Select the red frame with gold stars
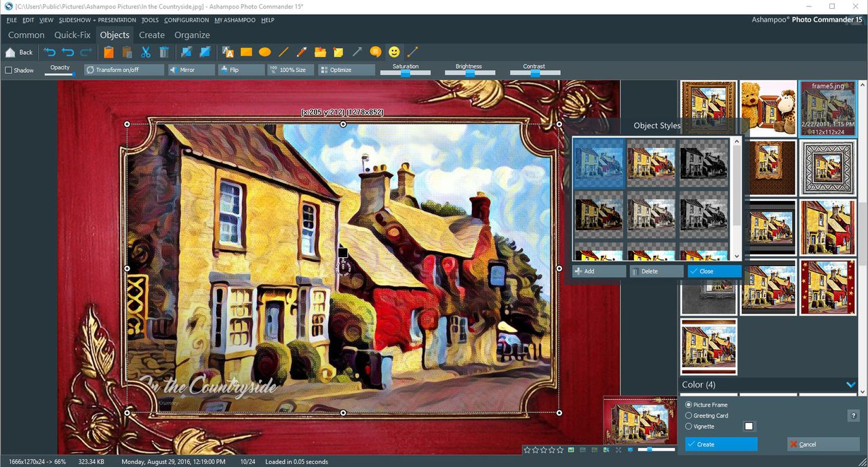 point(827,287)
